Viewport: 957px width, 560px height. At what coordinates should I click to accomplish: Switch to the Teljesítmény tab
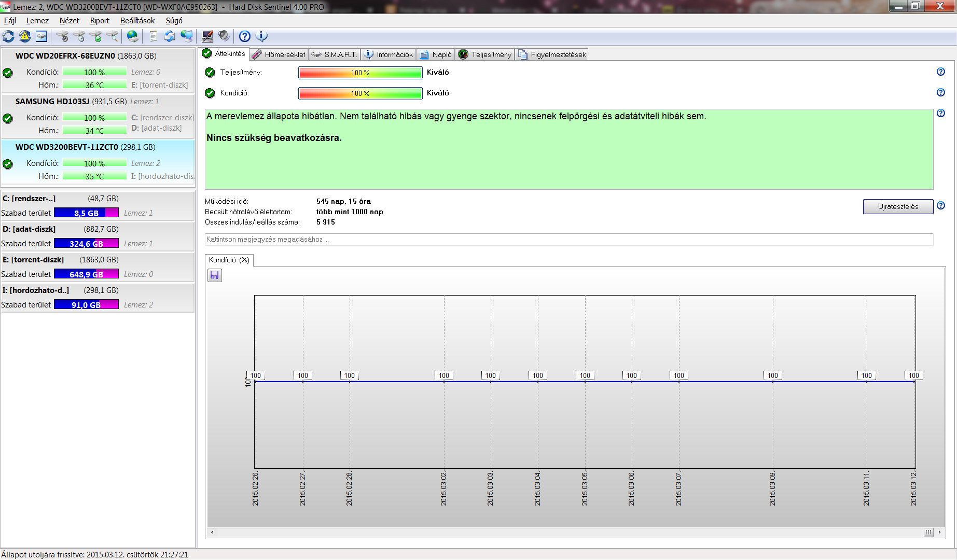(x=485, y=54)
